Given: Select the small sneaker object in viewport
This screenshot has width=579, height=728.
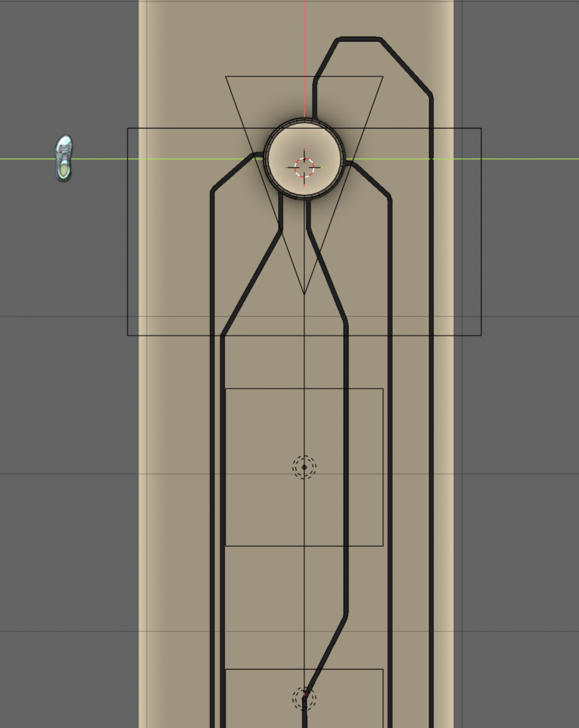Looking at the screenshot, I should click(x=64, y=159).
